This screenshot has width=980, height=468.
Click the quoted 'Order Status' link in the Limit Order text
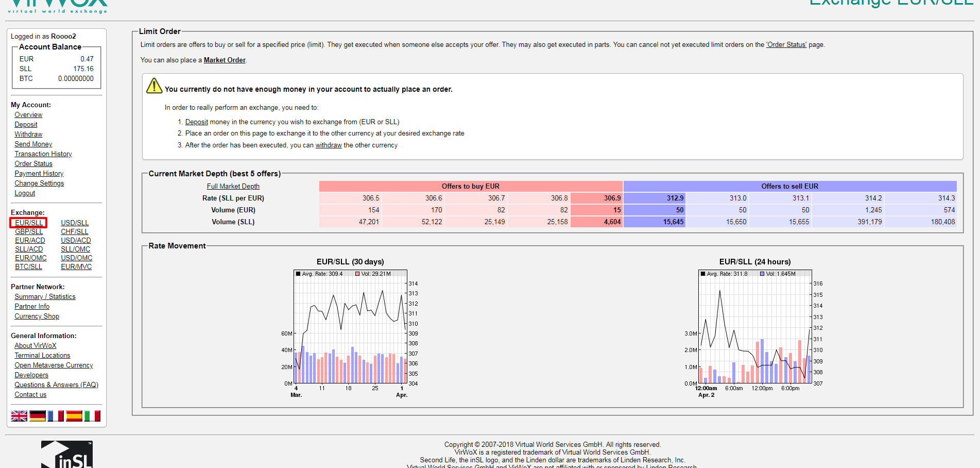coord(786,45)
